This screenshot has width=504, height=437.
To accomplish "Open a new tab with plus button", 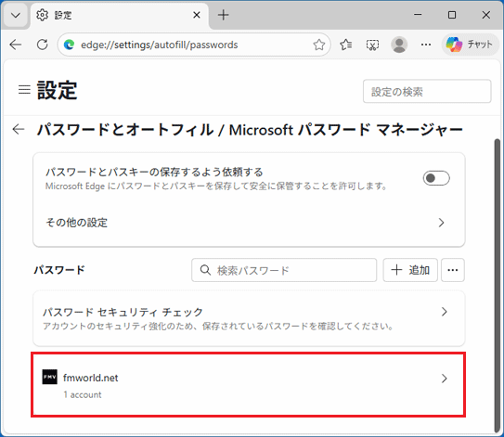I will (x=223, y=15).
